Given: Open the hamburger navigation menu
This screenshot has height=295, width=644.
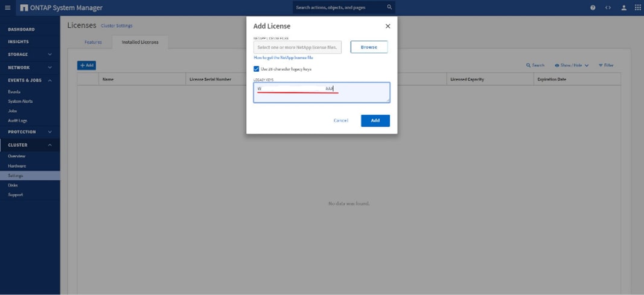Looking at the screenshot, I should (x=8, y=8).
